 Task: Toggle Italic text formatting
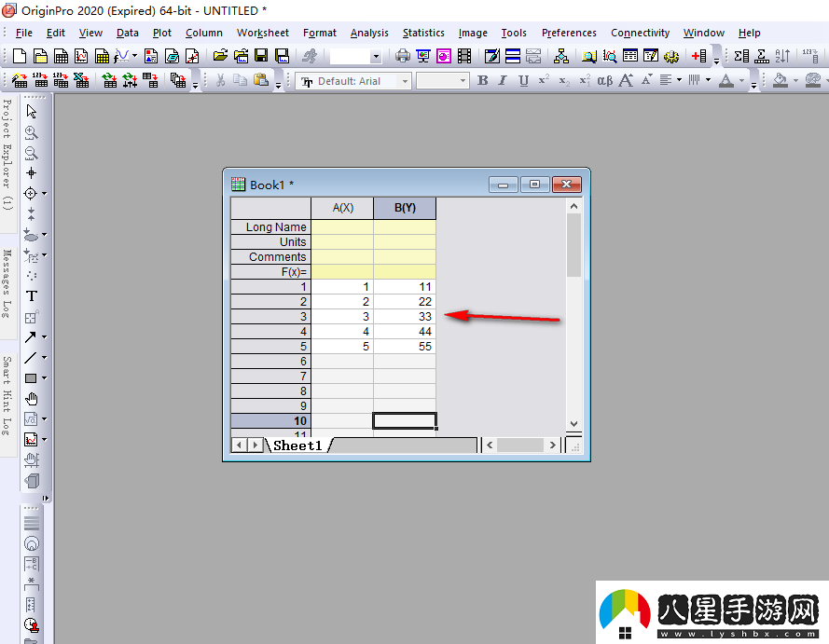point(503,81)
